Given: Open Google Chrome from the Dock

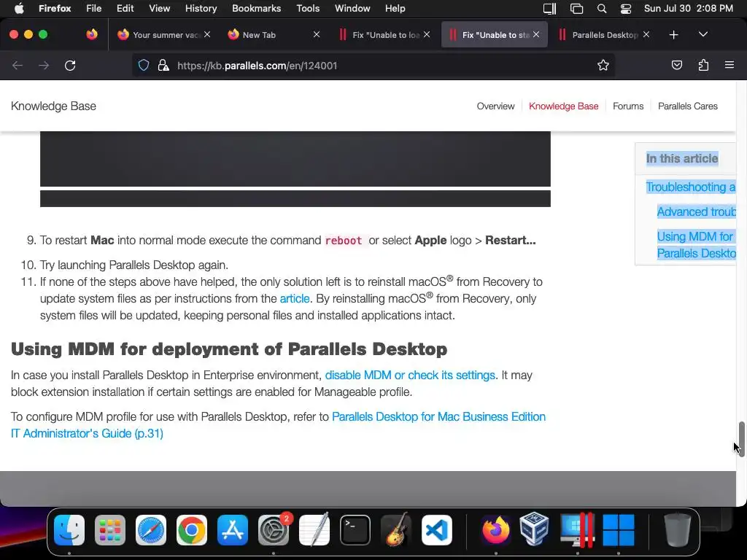Looking at the screenshot, I should pyautogui.click(x=192, y=530).
